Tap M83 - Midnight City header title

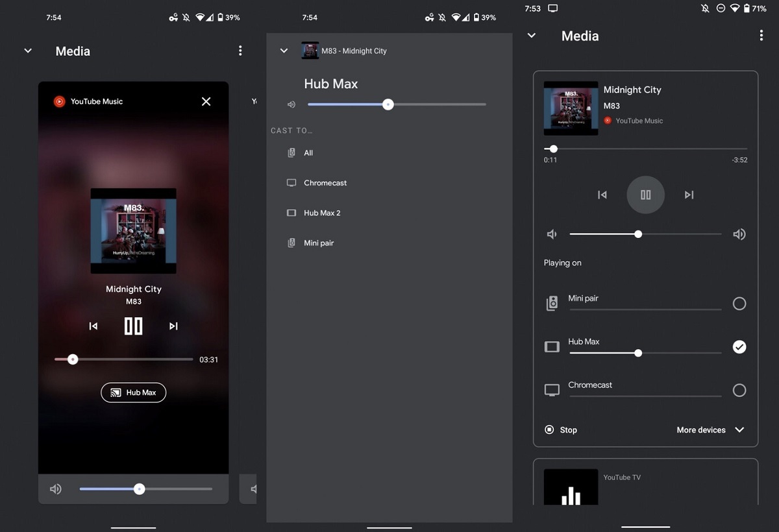[x=354, y=51]
